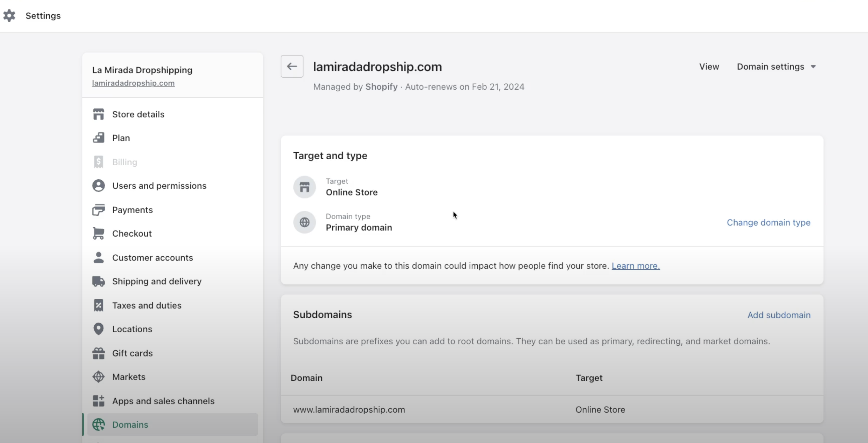This screenshot has height=443, width=868.
Task: Open Apps and sales channels settings
Action: (163, 401)
